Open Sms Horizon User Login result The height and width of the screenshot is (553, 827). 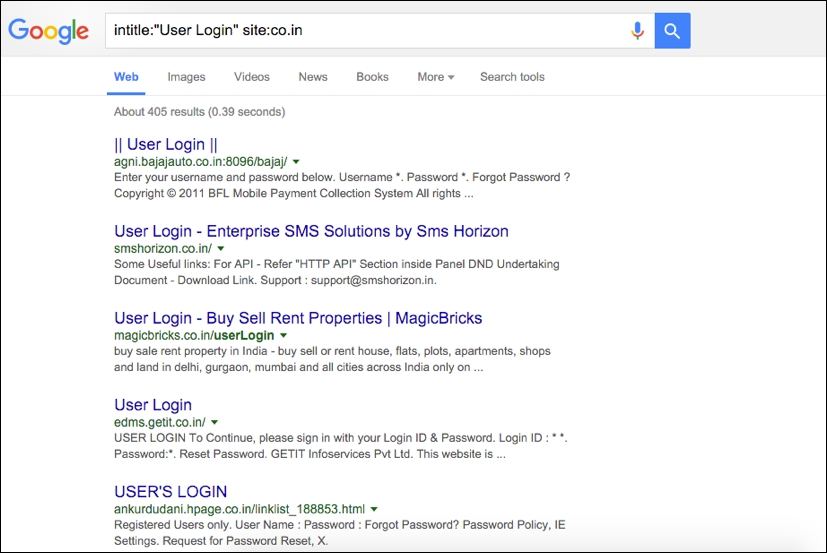click(x=311, y=231)
